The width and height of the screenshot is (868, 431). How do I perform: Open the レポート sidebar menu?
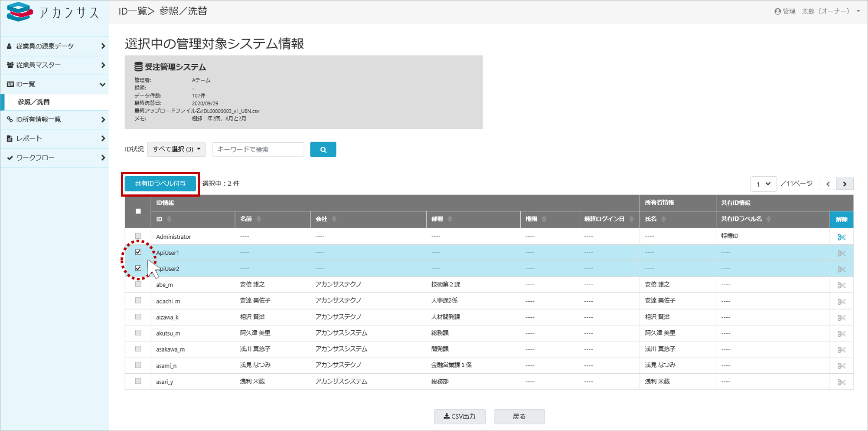pos(55,138)
